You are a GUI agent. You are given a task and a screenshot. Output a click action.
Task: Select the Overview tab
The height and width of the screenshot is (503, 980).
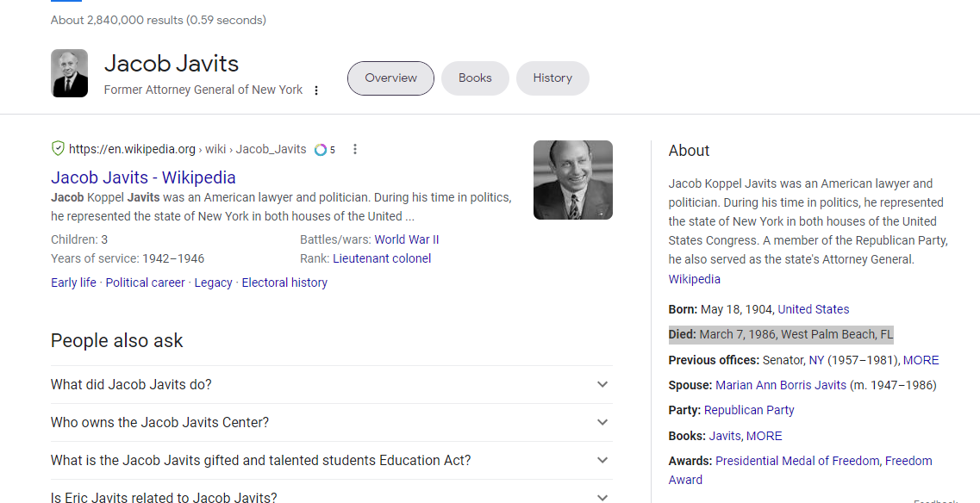(390, 78)
